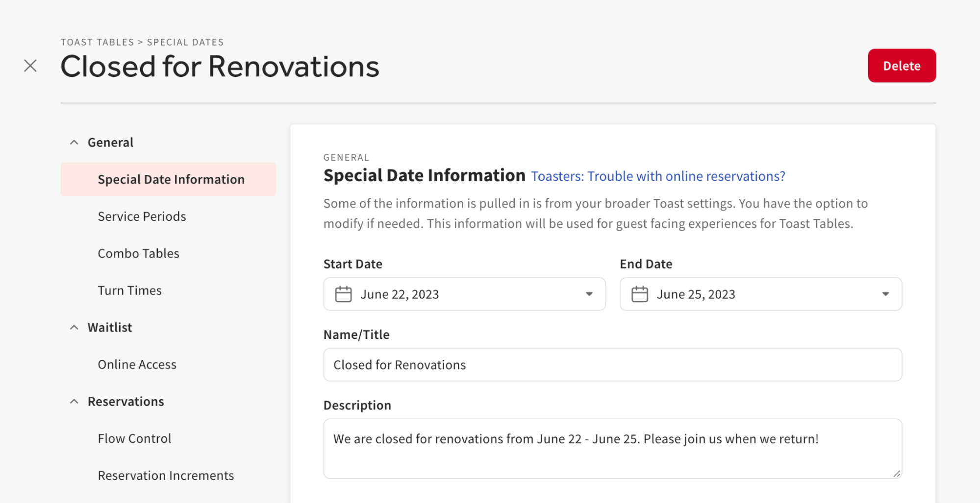Click the collapse chevron next to General

point(74,142)
